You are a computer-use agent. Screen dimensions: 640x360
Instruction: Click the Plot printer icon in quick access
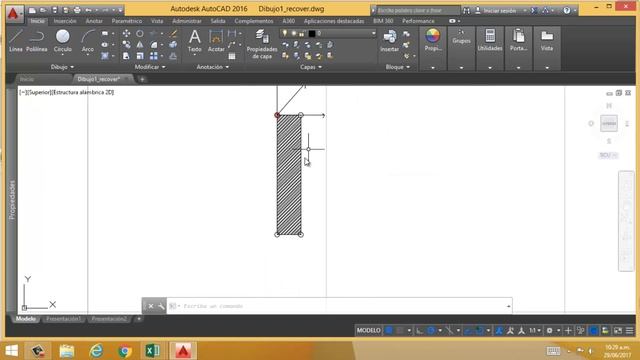[x=77, y=10]
